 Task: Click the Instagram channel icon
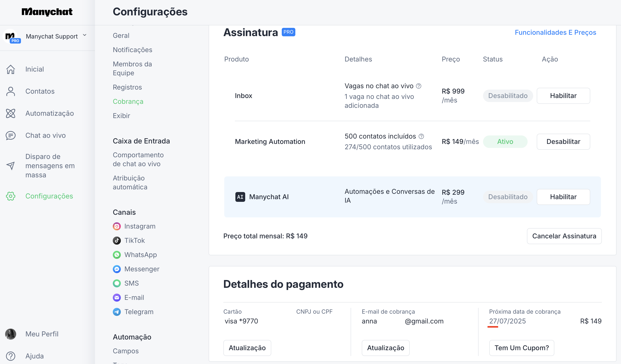point(117,226)
